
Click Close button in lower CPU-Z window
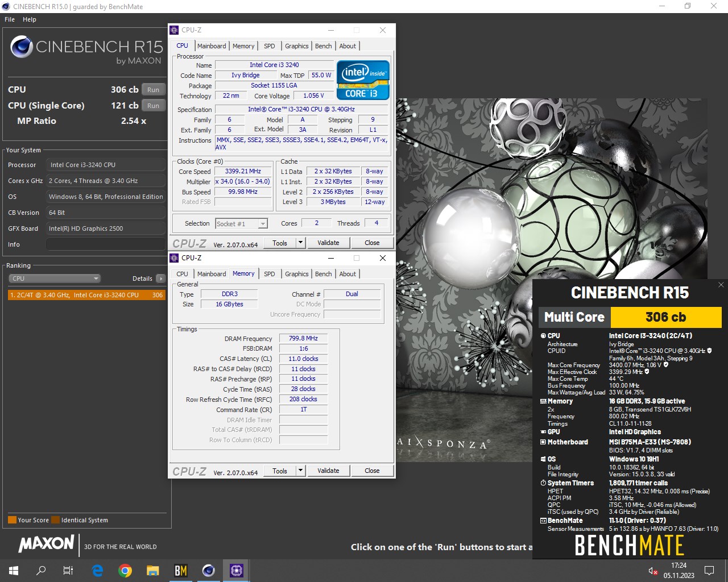point(372,471)
